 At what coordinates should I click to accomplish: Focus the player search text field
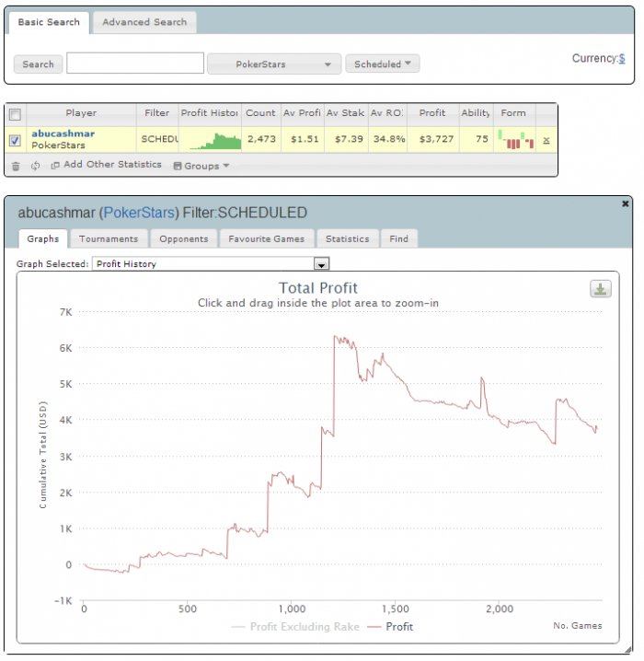135,64
